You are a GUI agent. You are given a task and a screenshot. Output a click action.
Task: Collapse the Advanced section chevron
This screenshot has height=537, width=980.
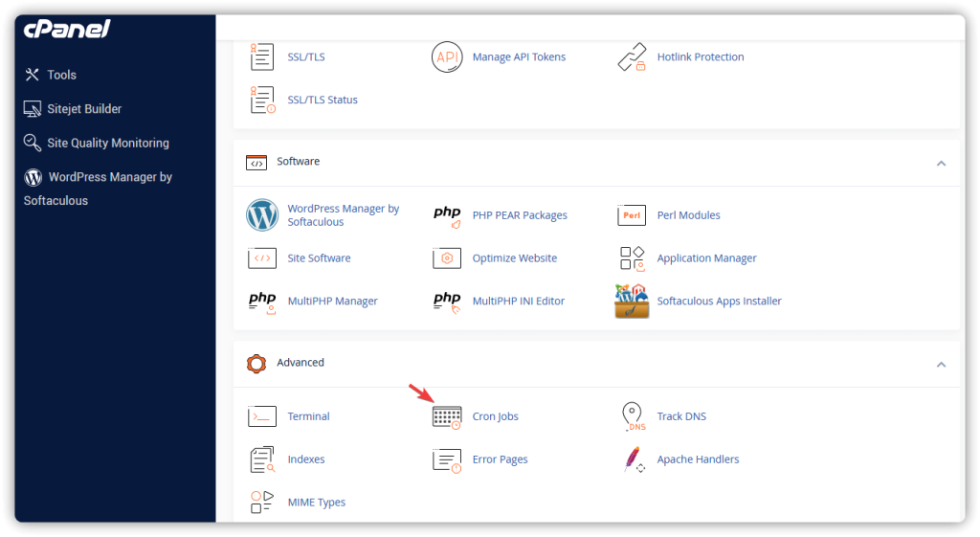[x=942, y=365]
